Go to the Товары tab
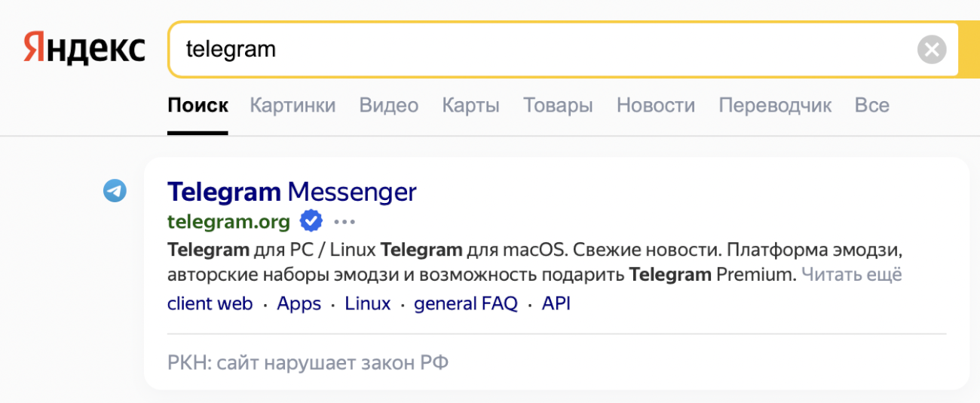This screenshot has width=980, height=403. pyautogui.click(x=558, y=105)
